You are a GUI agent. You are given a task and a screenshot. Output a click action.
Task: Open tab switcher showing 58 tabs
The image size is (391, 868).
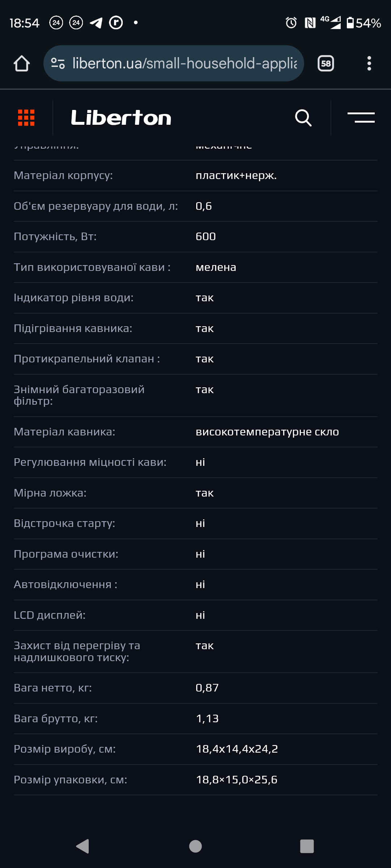[326, 64]
